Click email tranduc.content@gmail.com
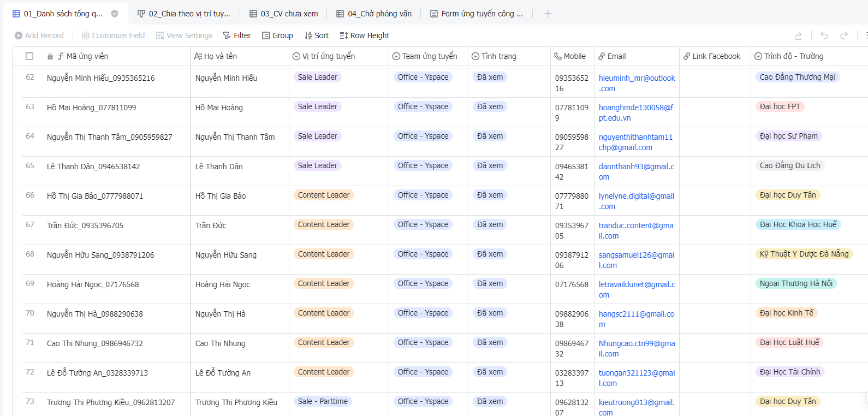Screen dimensions: 868x416 (x=636, y=230)
